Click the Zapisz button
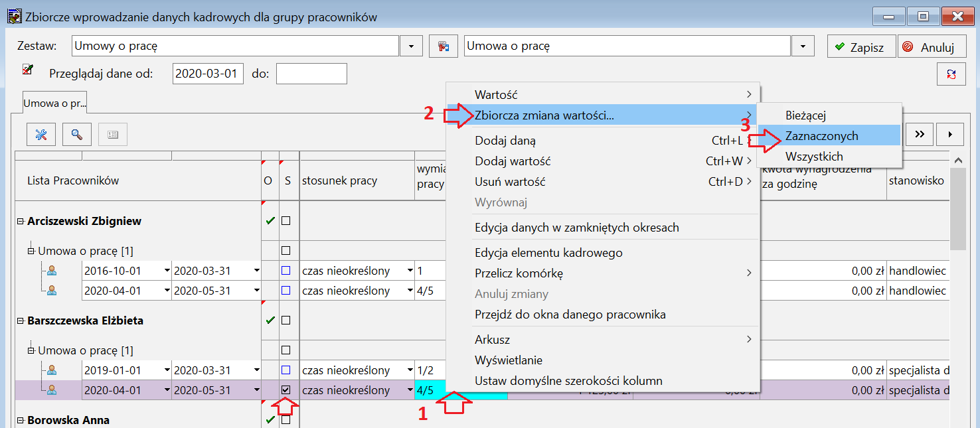Screen dimensions: 980x428 (861, 47)
